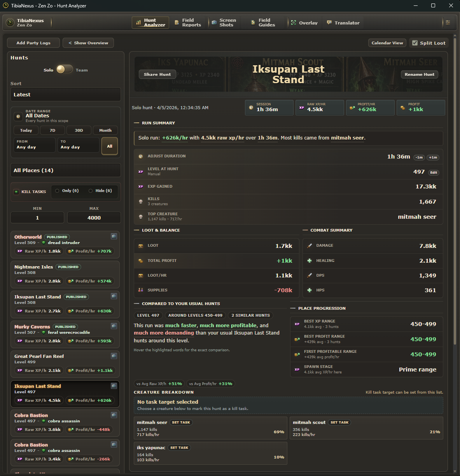Switch to the Hunt Analyzer tab

click(x=150, y=23)
